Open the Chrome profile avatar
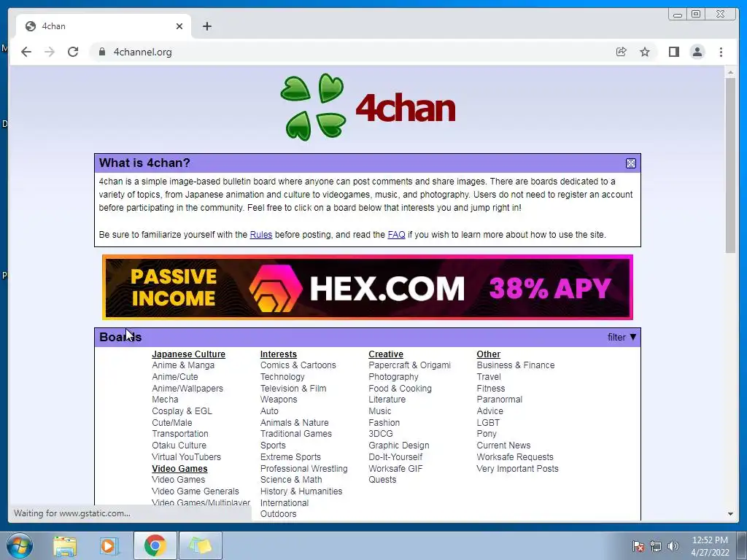The width and height of the screenshot is (747, 560). pyautogui.click(x=697, y=52)
